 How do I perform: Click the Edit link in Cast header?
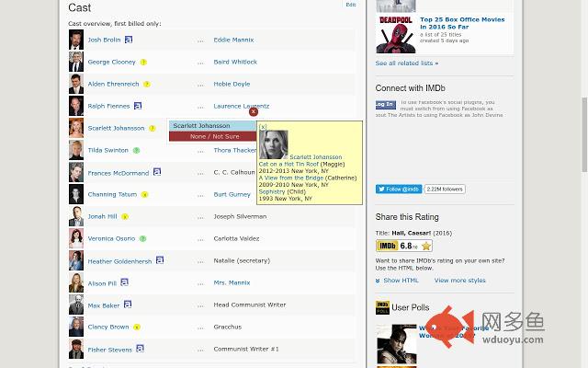351,5
